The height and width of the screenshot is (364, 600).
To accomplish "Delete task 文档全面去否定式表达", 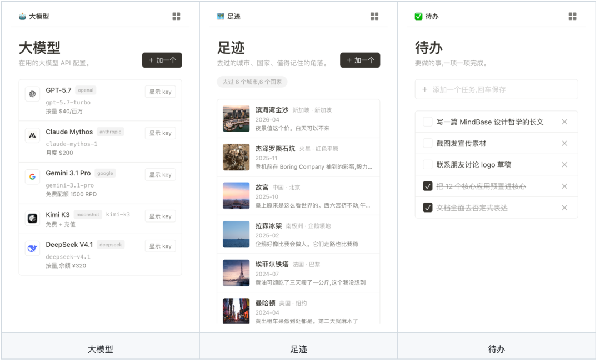I will 565,208.
